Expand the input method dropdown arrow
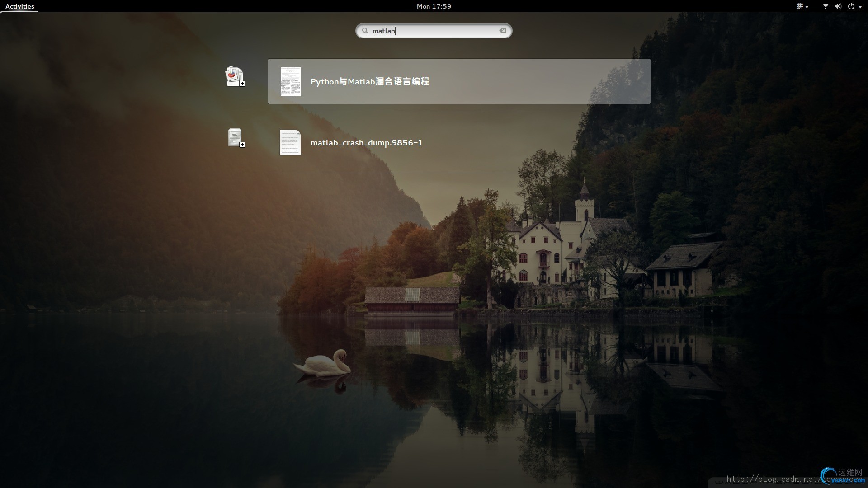The image size is (868, 488). tap(807, 7)
